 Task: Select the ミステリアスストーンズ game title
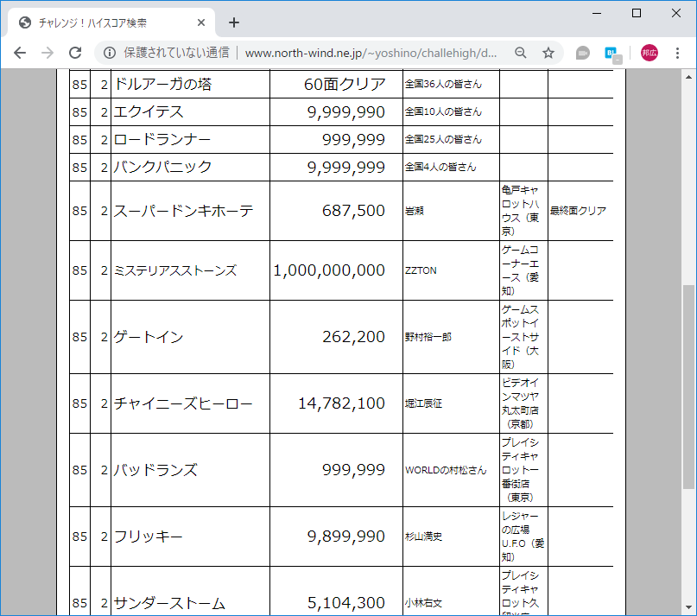(x=175, y=270)
